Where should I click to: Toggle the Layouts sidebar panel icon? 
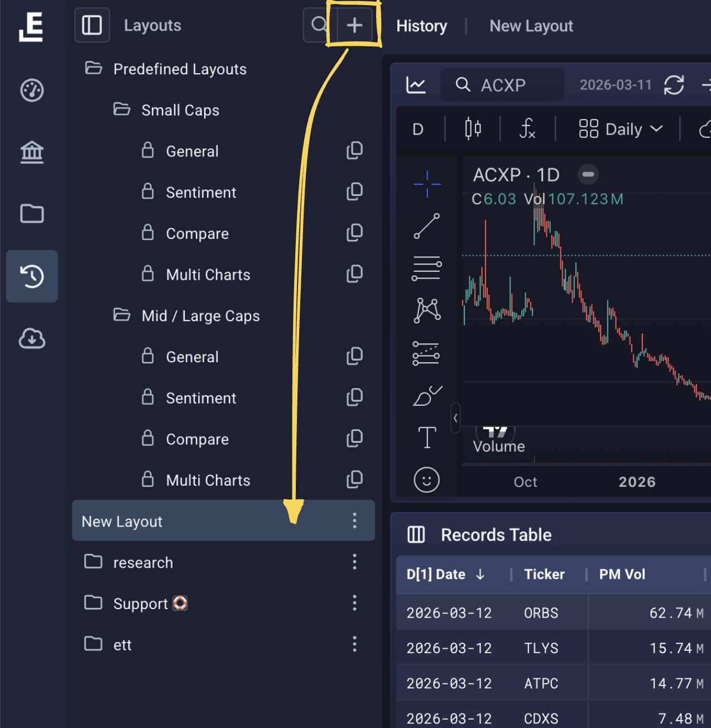tap(92, 25)
